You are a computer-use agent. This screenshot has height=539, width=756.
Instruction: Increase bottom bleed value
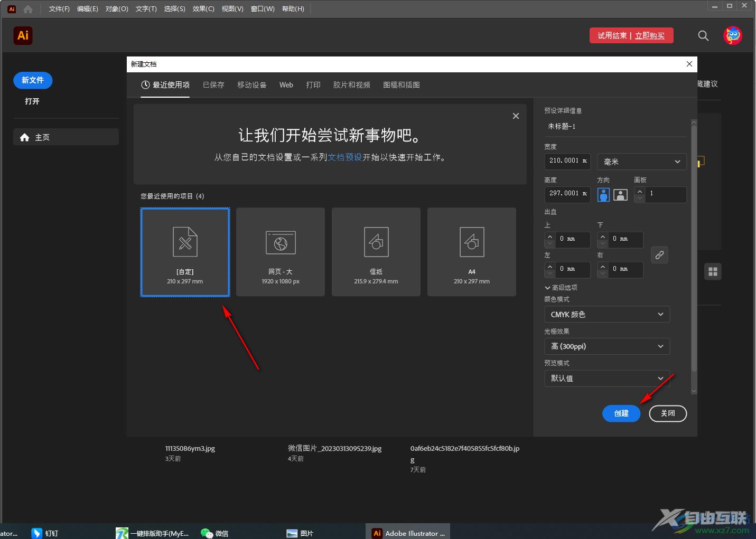603,237
